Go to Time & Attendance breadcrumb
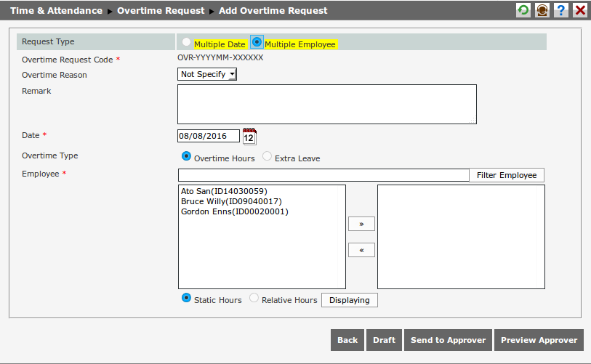This screenshot has height=364, width=591. point(56,11)
